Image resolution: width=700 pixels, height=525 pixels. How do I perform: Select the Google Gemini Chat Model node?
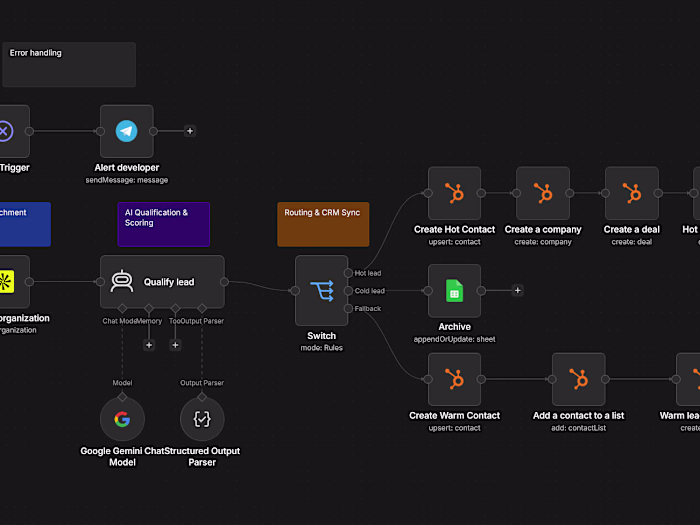[x=122, y=419]
